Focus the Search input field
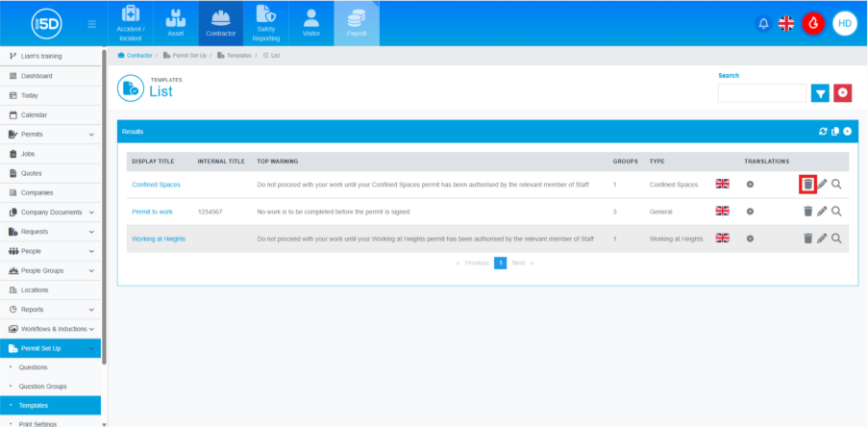This screenshot has height=427, width=868. point(761,92)
